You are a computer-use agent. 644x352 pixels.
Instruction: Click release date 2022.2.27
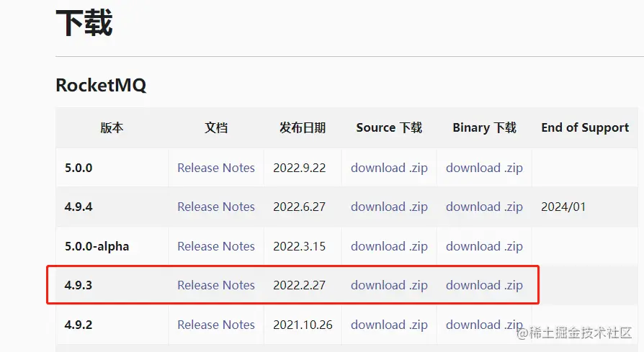coord(300,285)
